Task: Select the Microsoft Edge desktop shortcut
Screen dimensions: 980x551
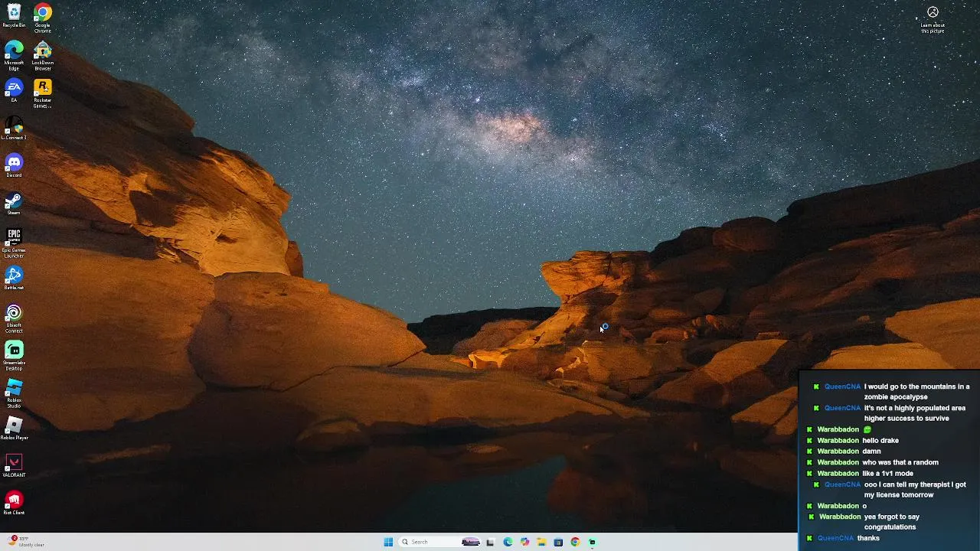Action: coord(14,56)
